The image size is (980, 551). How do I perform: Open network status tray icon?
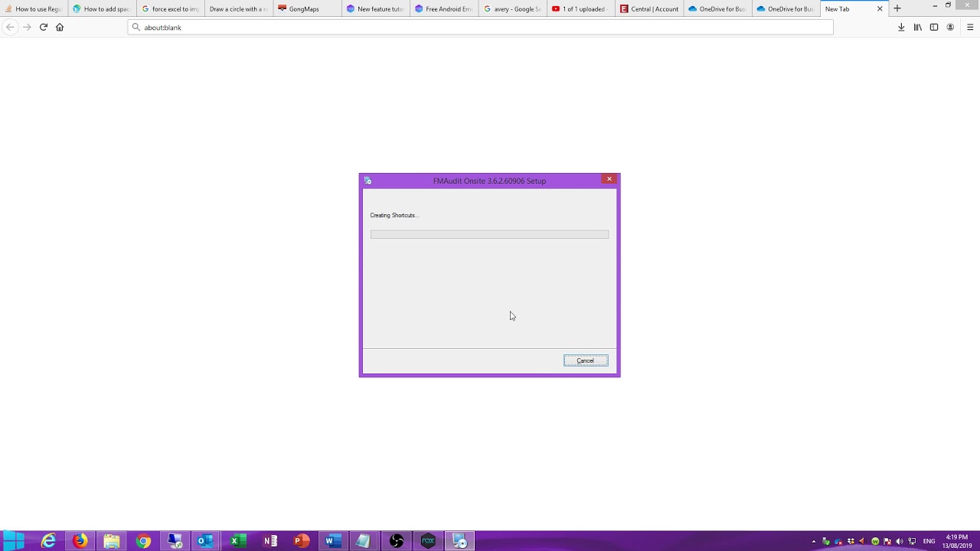[x=912, y=542]
